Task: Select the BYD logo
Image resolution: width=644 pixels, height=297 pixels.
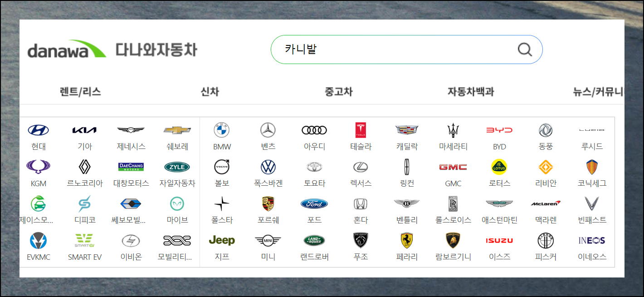Action: (x=499, y=130)
